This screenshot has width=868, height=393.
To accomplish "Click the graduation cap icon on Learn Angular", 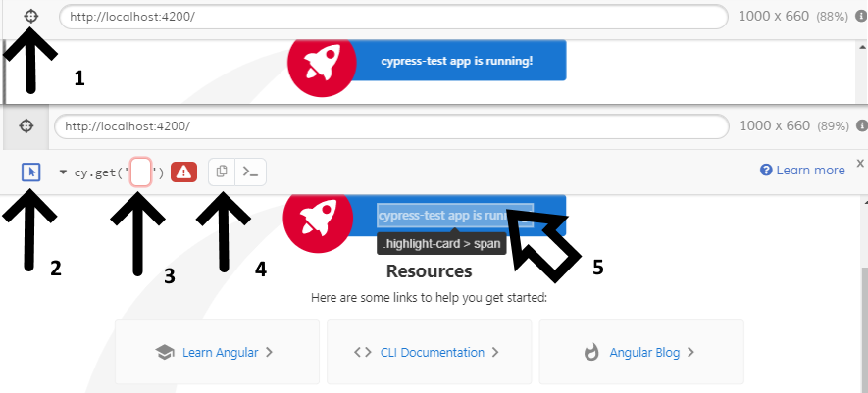I will coord(165,352).
